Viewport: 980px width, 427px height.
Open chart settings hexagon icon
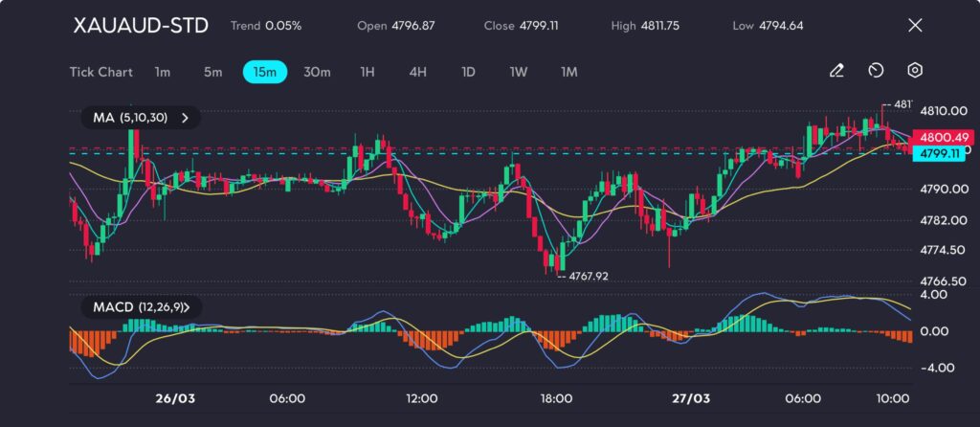(x=915, y=71)
